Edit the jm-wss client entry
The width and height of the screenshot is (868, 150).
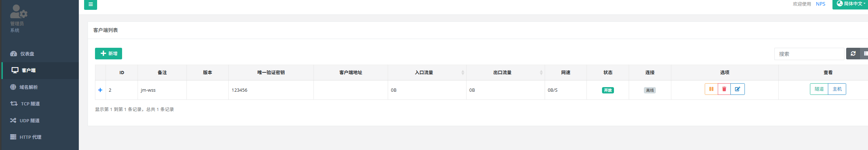coord(737,89)
